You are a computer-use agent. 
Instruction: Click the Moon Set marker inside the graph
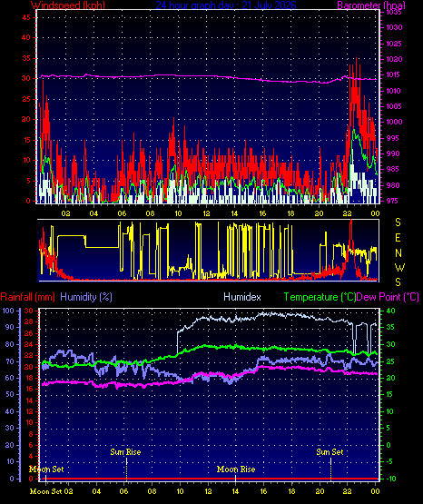click(47, 469)
